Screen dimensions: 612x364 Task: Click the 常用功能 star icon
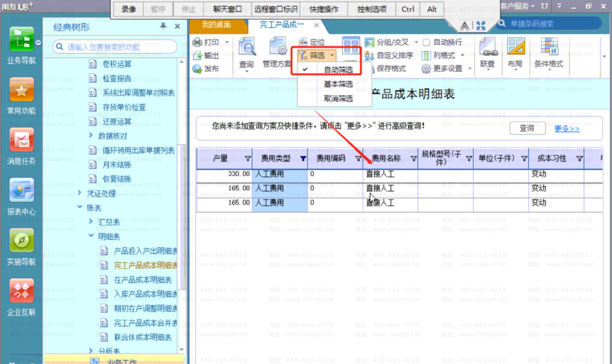[21, 90]
